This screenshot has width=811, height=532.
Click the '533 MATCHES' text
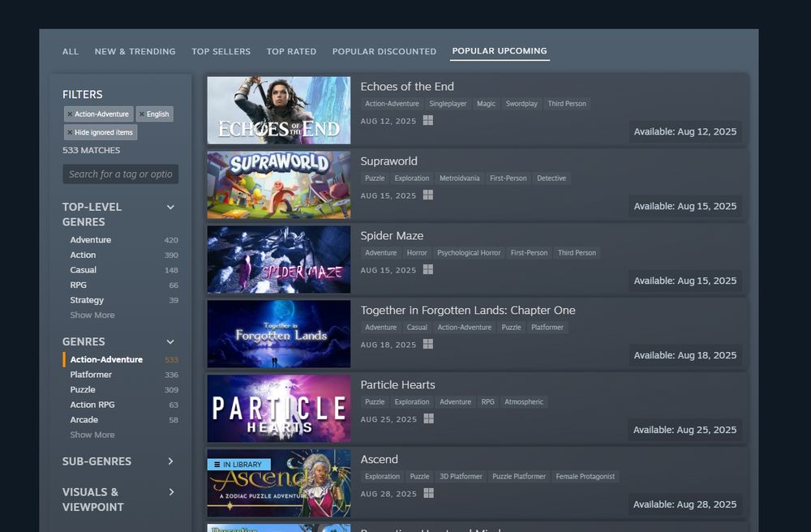91,151
